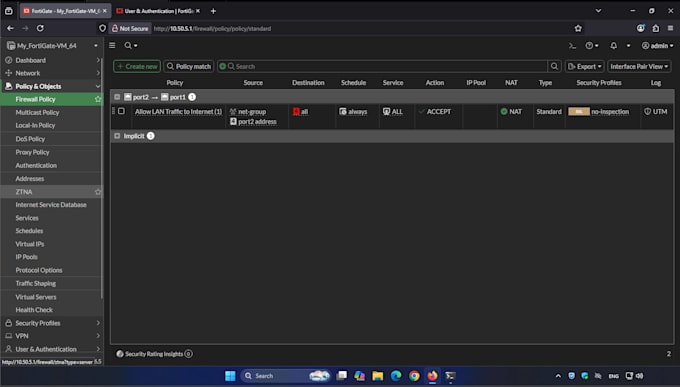Bookmark page with the star icon
Screen dimensions: 680x387
point(578,28)
